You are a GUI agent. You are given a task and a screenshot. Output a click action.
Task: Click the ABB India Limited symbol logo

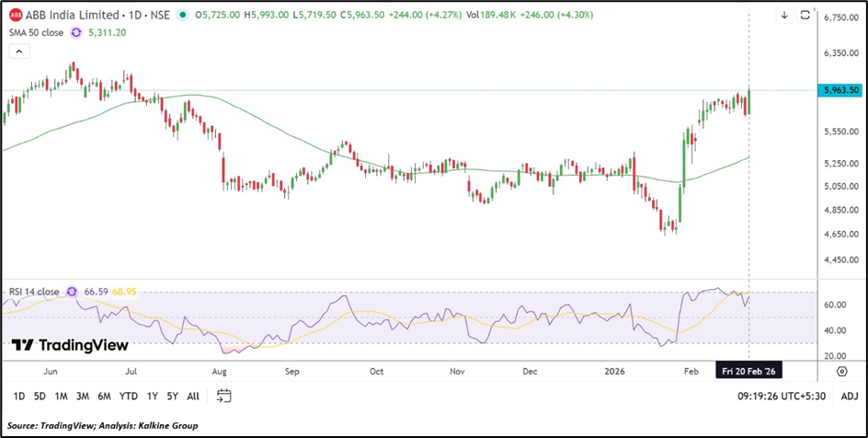(x=16, y=15)
